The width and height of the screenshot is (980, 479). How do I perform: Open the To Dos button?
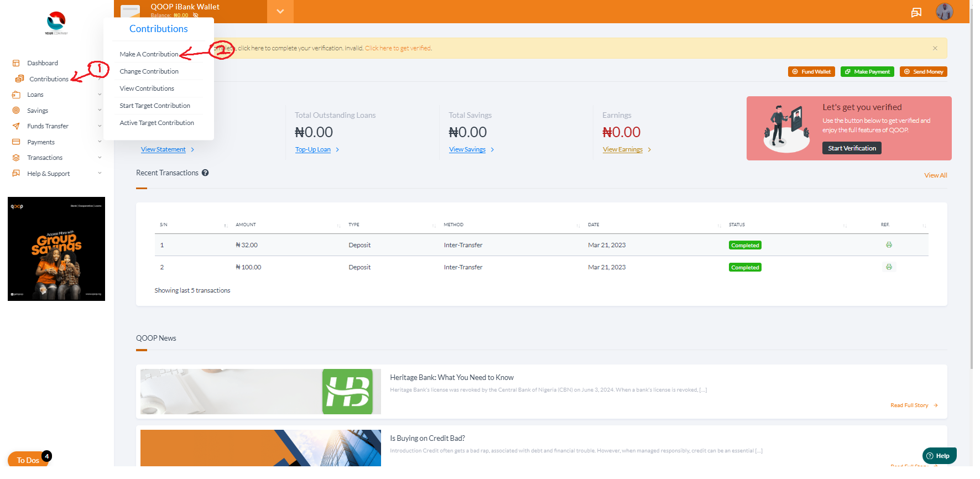point(28,460)
